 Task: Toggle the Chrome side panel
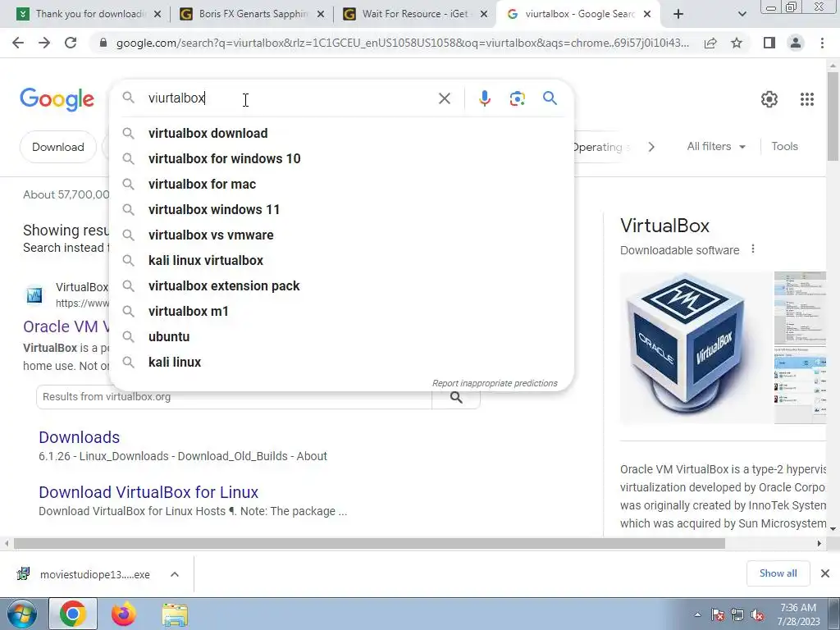coord(769,43)
